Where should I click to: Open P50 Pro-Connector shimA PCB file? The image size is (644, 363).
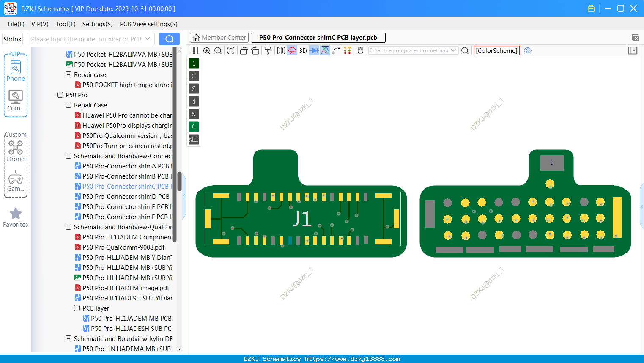[x=123, y=166]
